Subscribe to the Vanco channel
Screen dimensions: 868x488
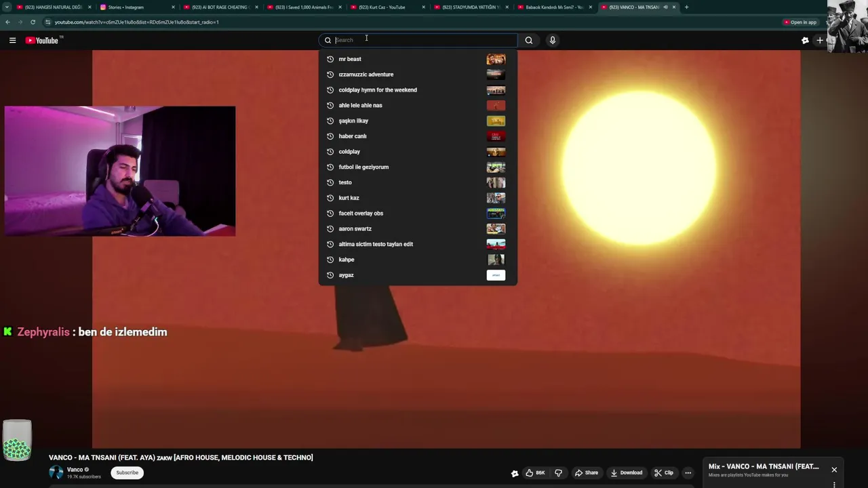[x=127, y=472]
